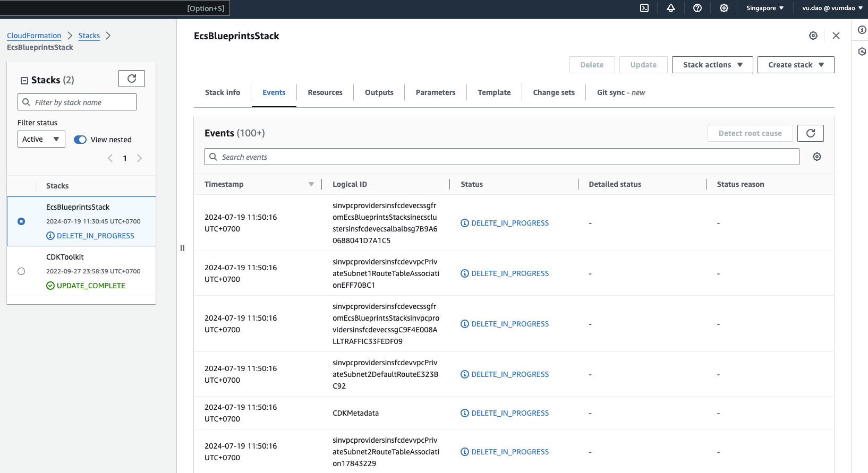Open the CloudFormation breadcrumb link
This screenshot has width=868, height=473.
pos(34,36)
